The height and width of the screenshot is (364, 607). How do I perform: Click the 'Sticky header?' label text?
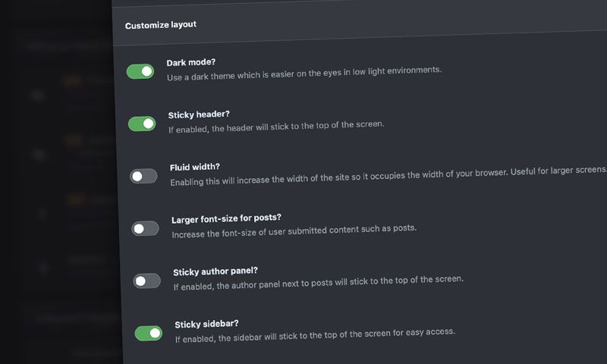(199, 115)
